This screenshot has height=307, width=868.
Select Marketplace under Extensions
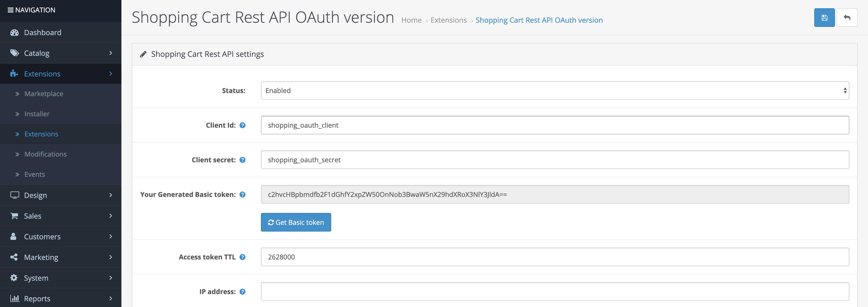44,94
